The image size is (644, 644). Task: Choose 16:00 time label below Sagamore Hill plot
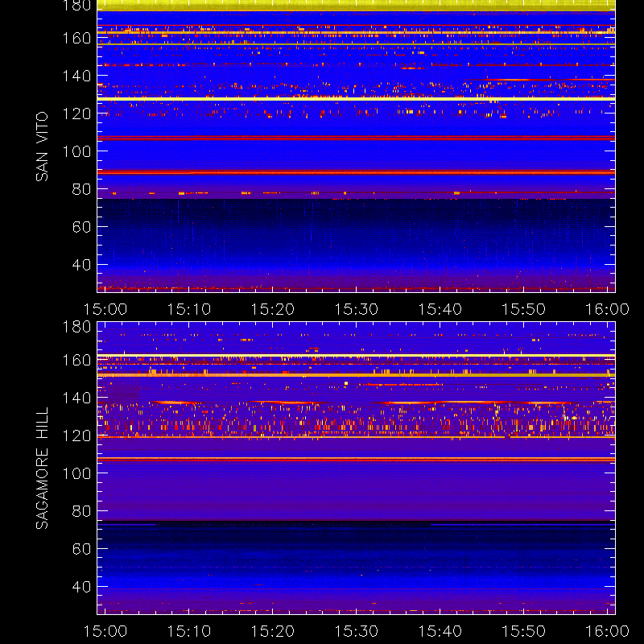coord(607,631)
